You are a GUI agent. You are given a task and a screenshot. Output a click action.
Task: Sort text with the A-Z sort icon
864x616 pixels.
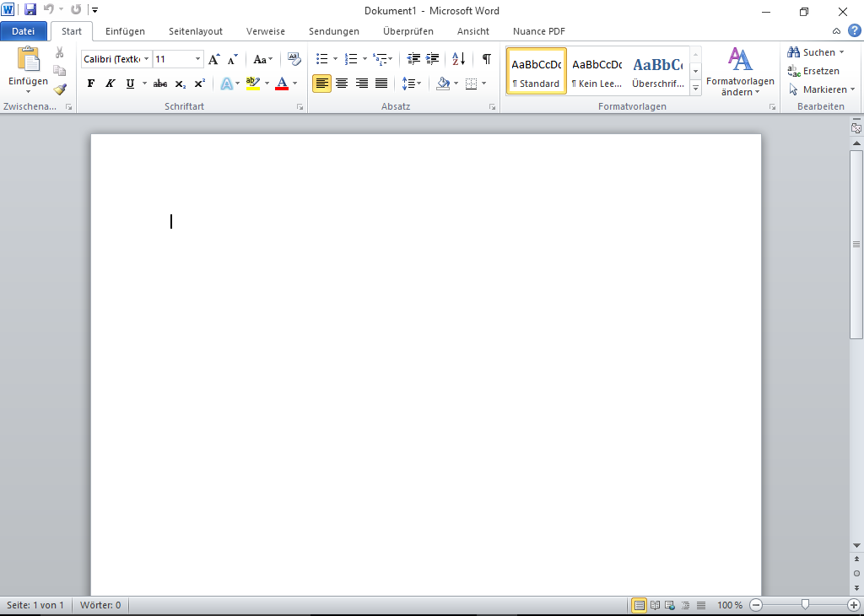(458, 59)
